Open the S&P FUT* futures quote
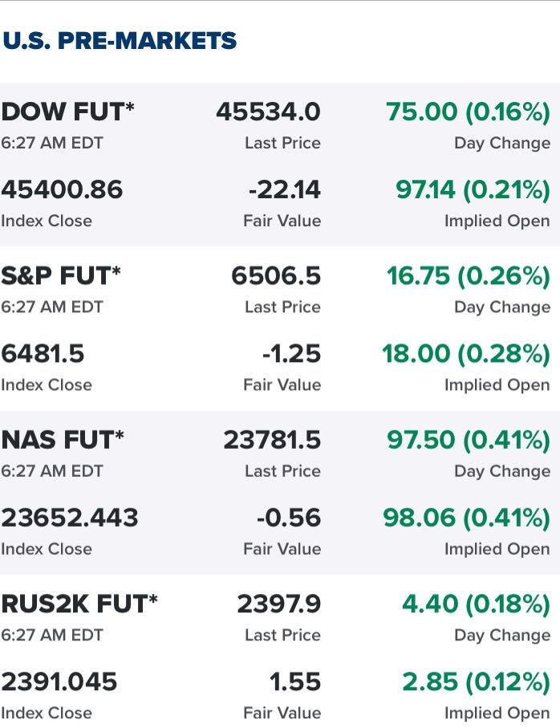 pos(61,276)
